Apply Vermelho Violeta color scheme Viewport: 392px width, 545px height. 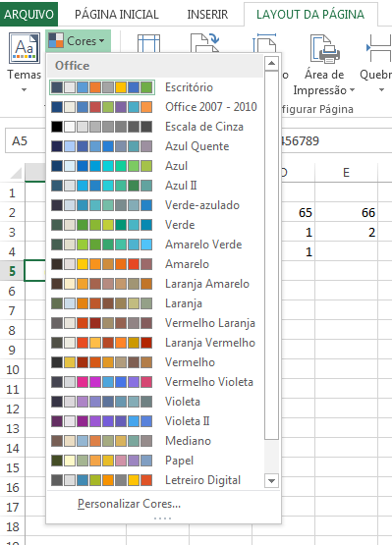tap(155, 382)
